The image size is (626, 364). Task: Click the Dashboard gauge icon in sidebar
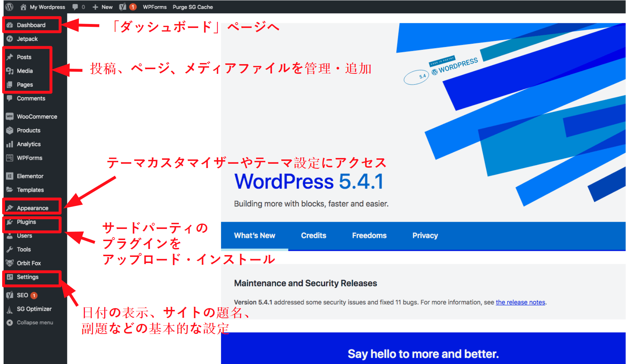click(10, 25)
